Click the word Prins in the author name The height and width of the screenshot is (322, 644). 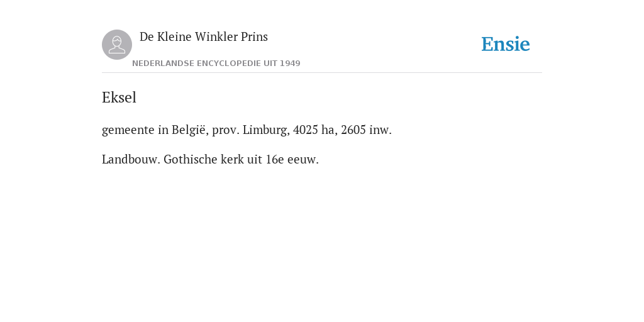click(x=254, y=37)
